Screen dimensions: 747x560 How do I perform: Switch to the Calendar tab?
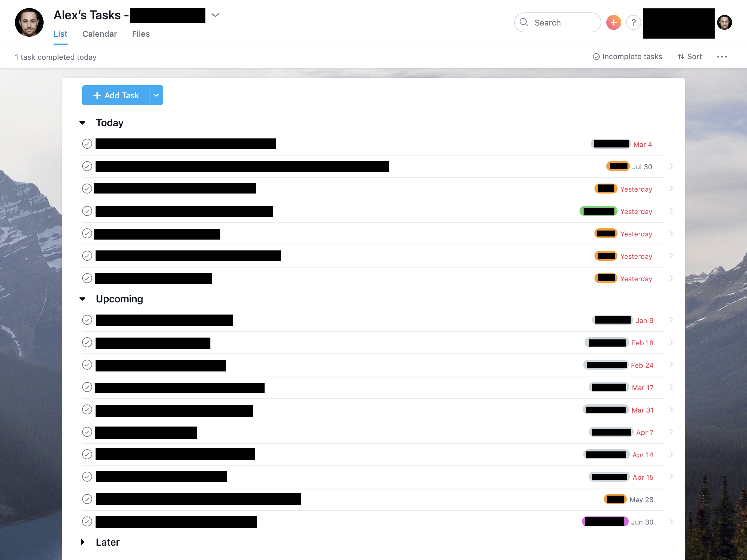pos(99,34)
